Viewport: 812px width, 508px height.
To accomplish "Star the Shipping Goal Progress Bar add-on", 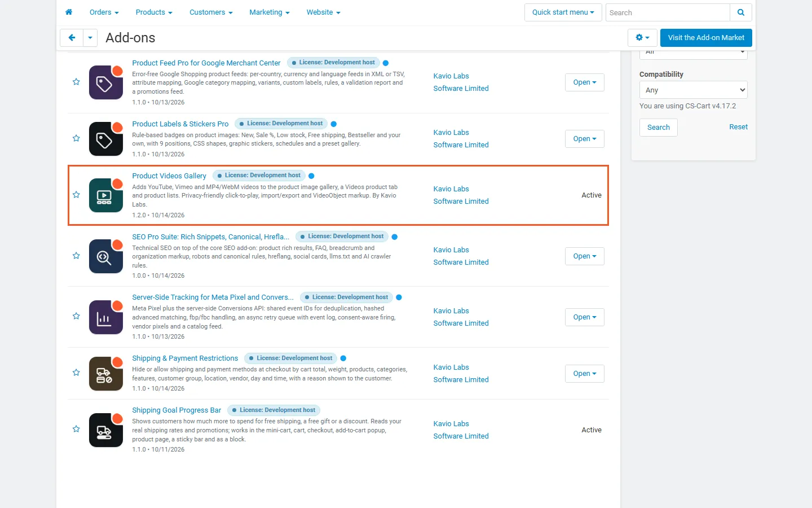I will point(76,429).
